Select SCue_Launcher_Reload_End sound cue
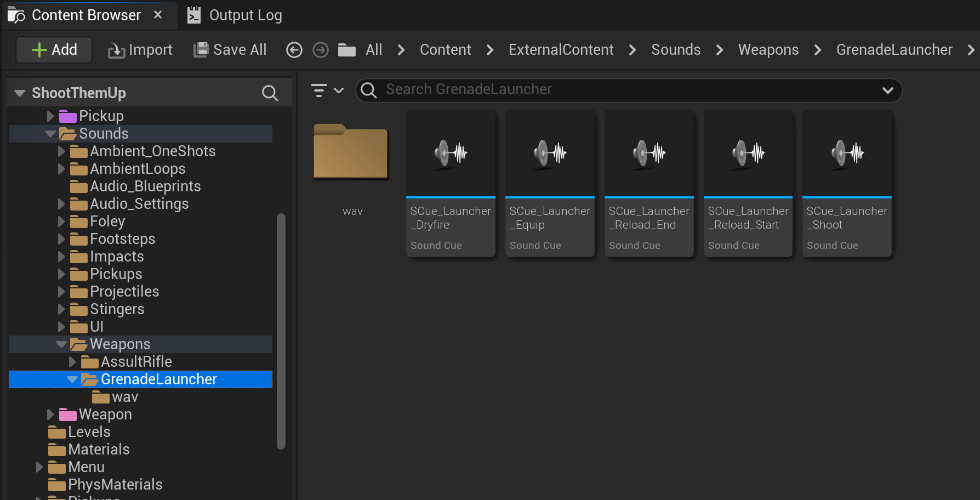The height and width of the screenshot is (500, 980). pos(649,183)
